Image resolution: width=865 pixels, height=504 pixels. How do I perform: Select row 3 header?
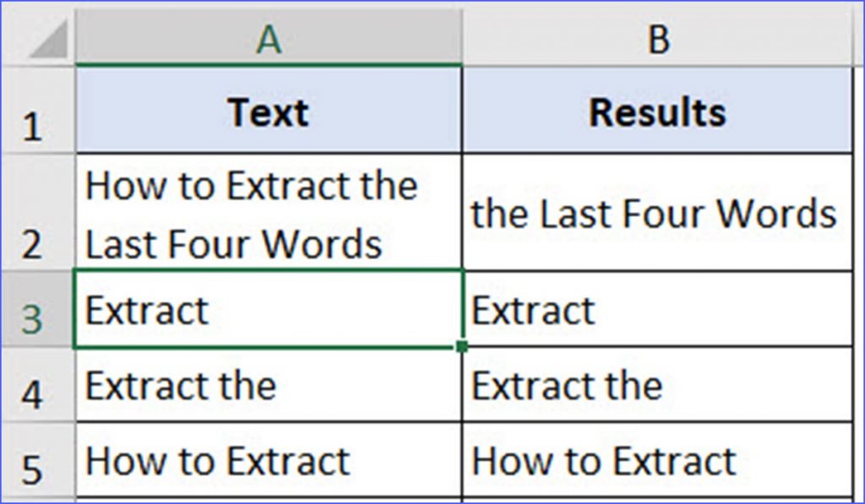click(37, 309)
